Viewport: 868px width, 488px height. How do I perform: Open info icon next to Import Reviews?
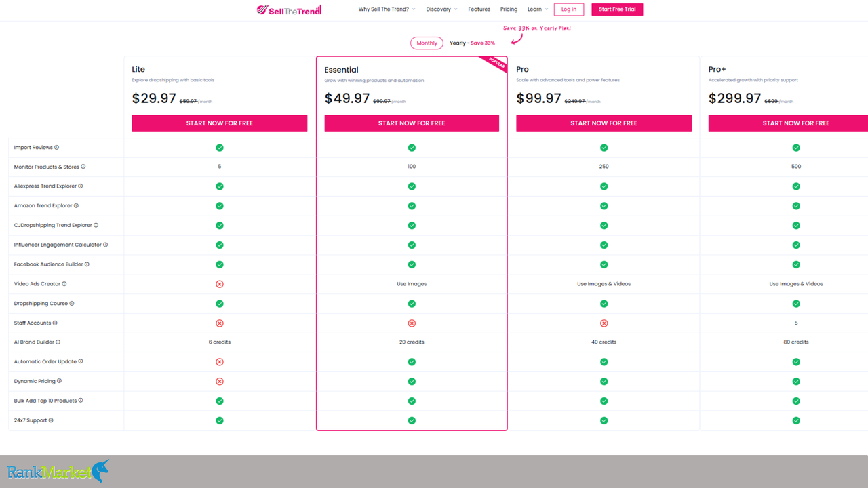pos(57,148)
